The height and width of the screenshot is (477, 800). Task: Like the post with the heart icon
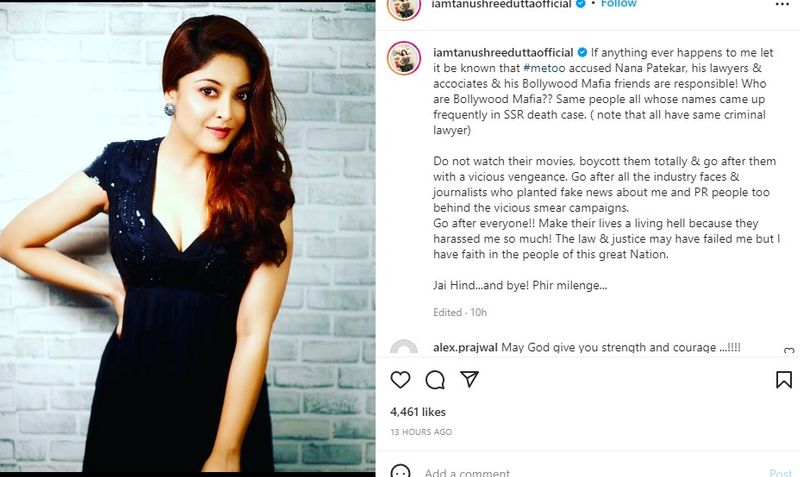[400, 380]
